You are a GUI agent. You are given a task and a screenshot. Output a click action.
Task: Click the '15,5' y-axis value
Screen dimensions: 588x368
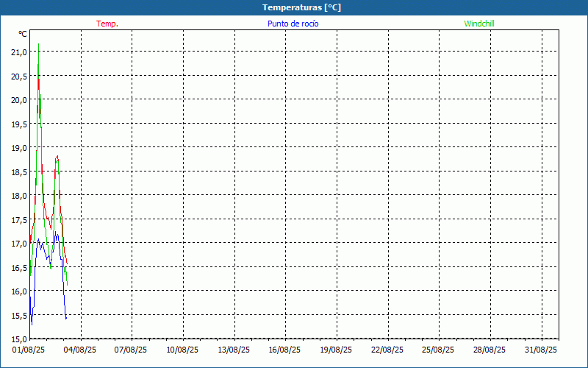pos(19,316)
